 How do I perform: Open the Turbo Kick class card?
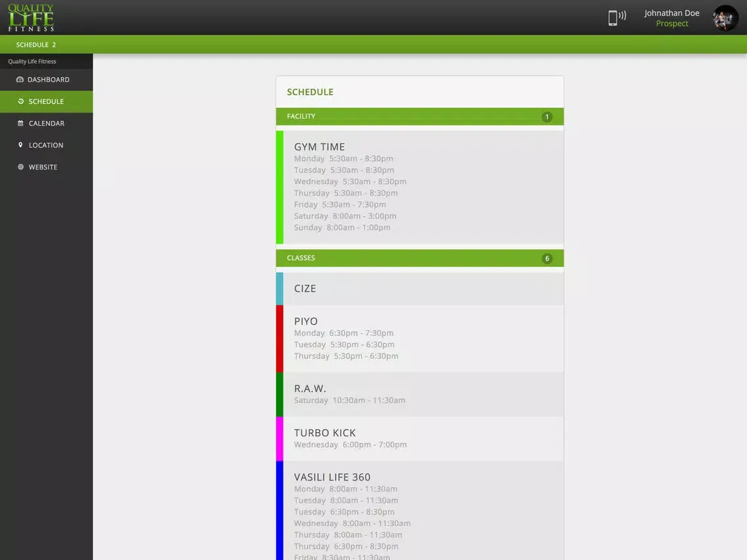[420, 438]
